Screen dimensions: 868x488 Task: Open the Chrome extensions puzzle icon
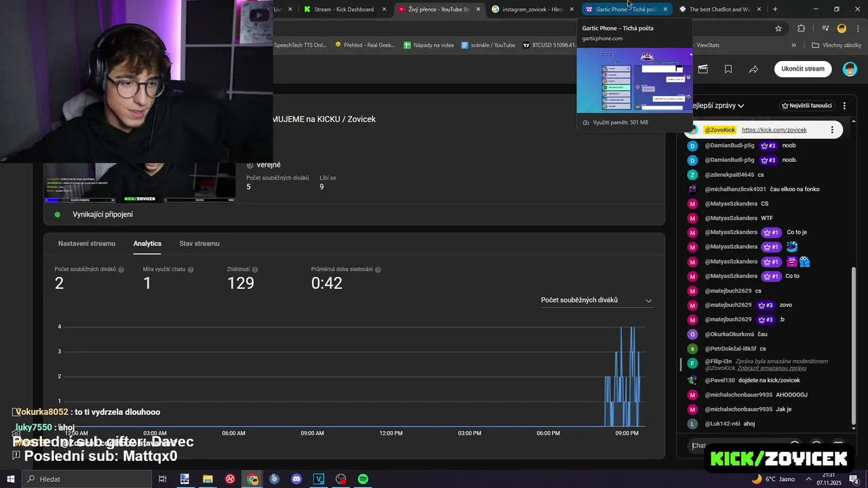tap(802, 28)
